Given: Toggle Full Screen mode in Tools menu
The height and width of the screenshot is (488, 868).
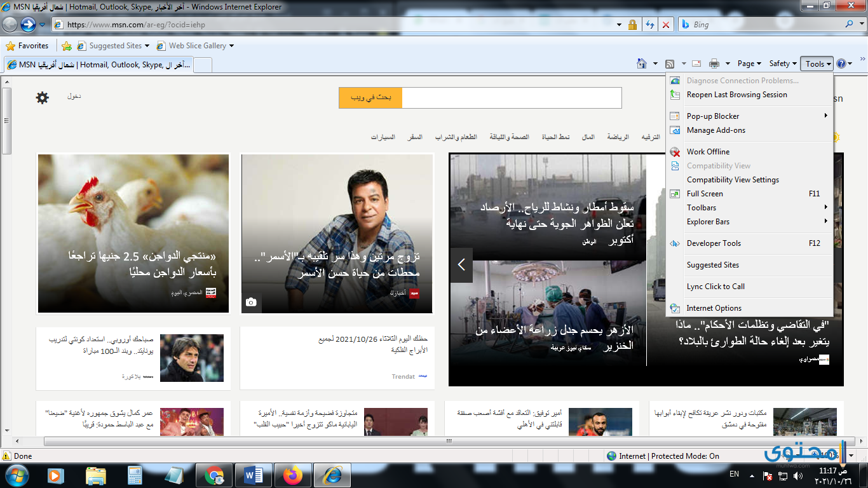Looking at the screenshot, I should (x=750, y=194).
